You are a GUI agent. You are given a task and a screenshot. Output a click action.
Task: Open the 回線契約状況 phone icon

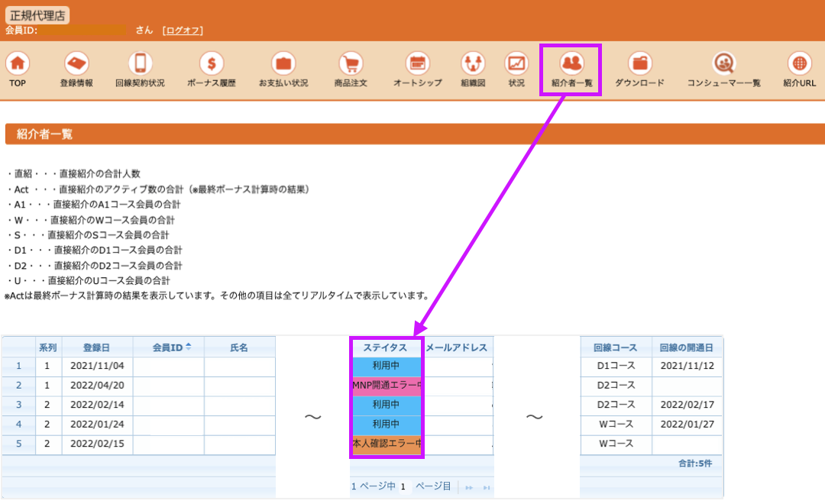tap(140, 63)
